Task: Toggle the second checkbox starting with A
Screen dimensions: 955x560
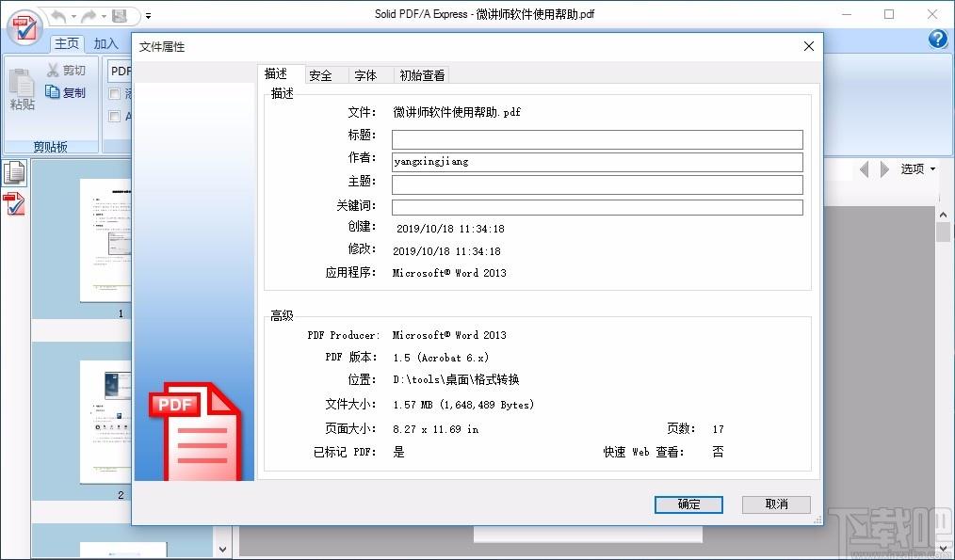Action: 114,116
